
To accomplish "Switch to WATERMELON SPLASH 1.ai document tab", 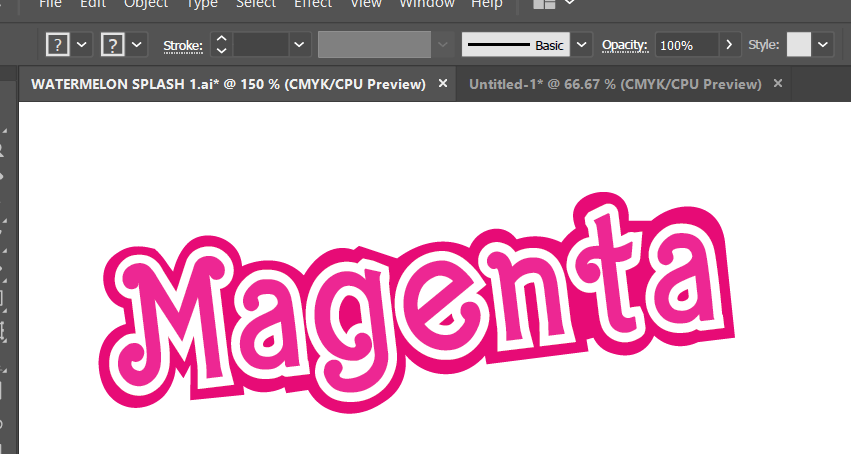I will tap(228, 84).
